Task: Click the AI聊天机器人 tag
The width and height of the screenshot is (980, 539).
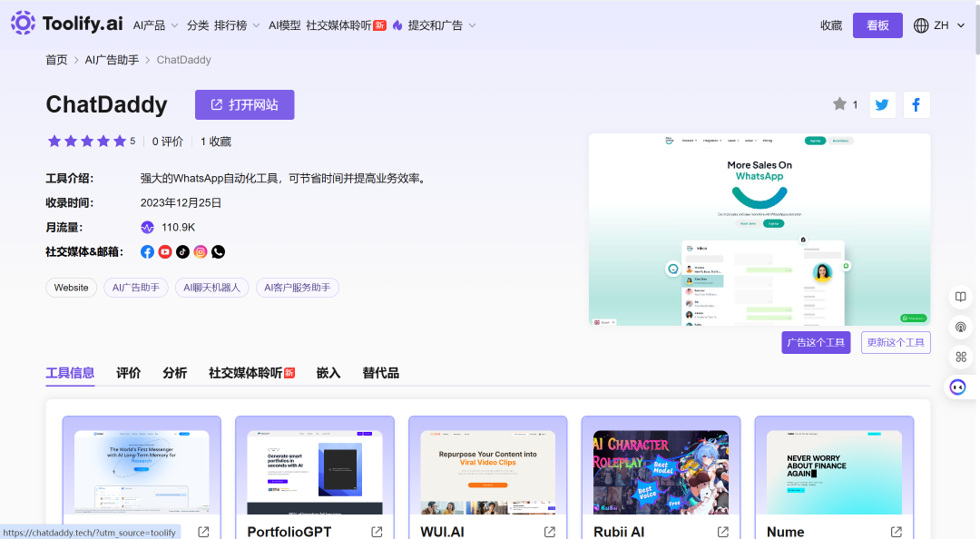Action: pyautogui.click(x=211, y=288)
